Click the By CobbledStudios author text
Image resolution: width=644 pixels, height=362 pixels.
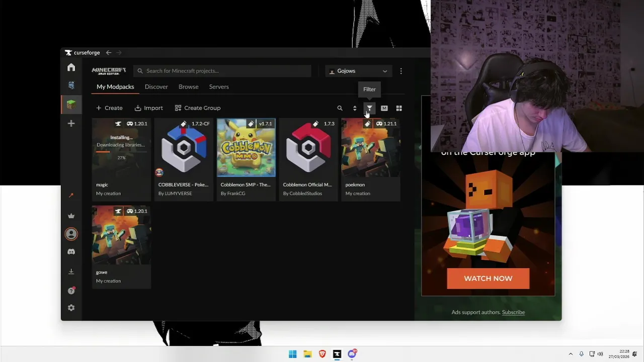302,194
